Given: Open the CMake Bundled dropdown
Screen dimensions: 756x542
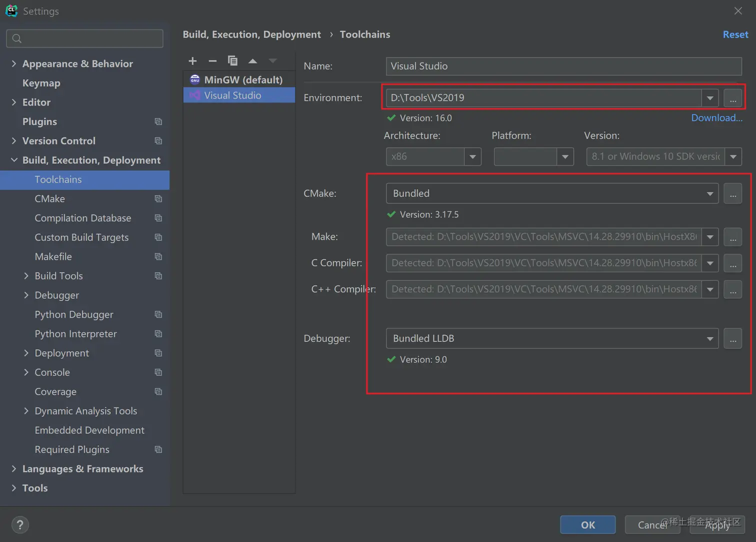Looking at the screenshot, I should click(x=710, y=194).
